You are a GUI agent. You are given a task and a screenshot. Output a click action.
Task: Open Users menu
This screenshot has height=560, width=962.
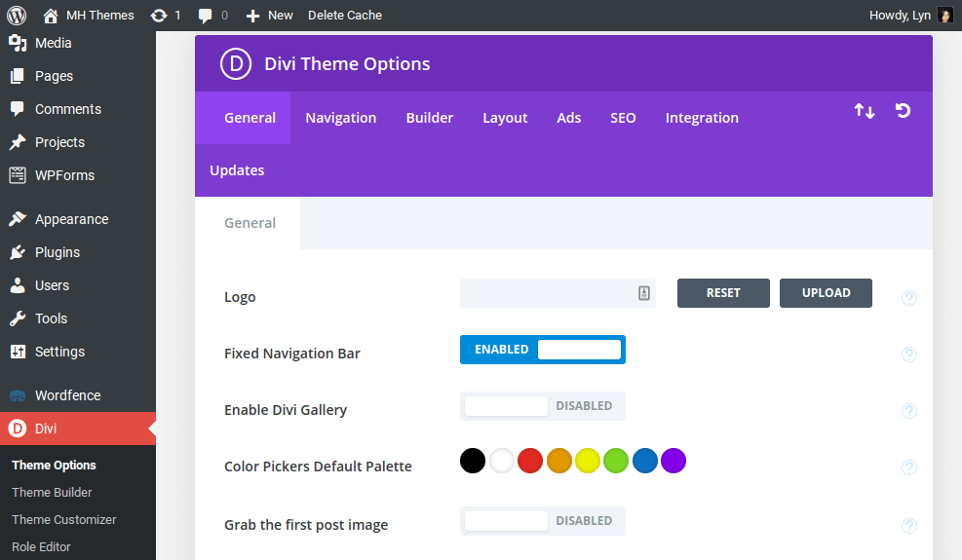coord(78,285)
